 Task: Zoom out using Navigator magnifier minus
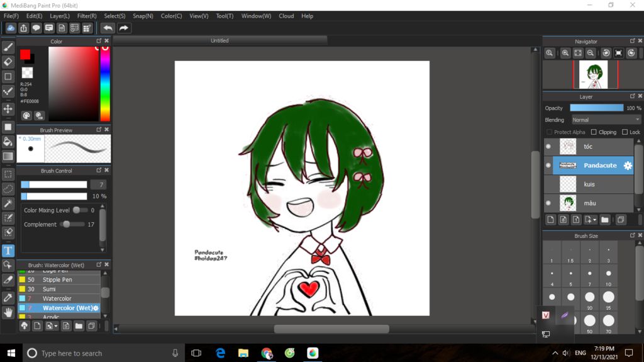[590, 53]
